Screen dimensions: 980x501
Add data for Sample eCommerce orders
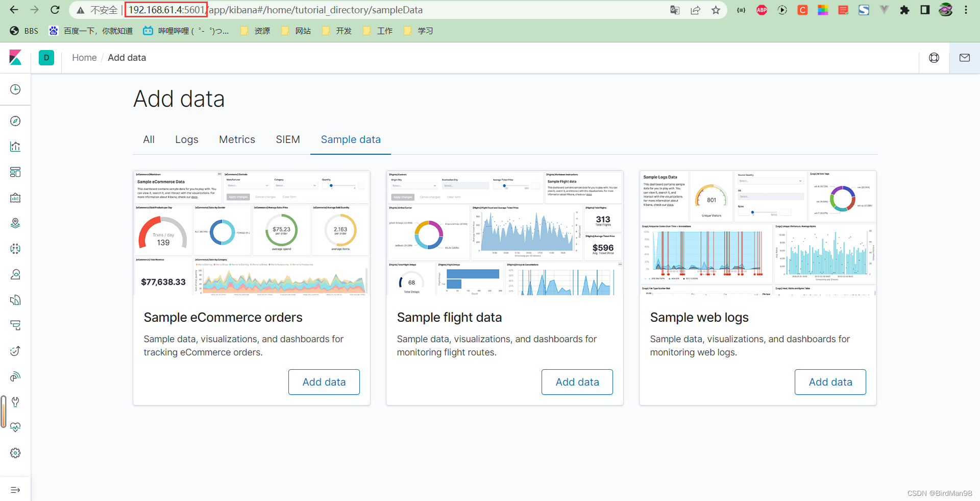(324, 382)
